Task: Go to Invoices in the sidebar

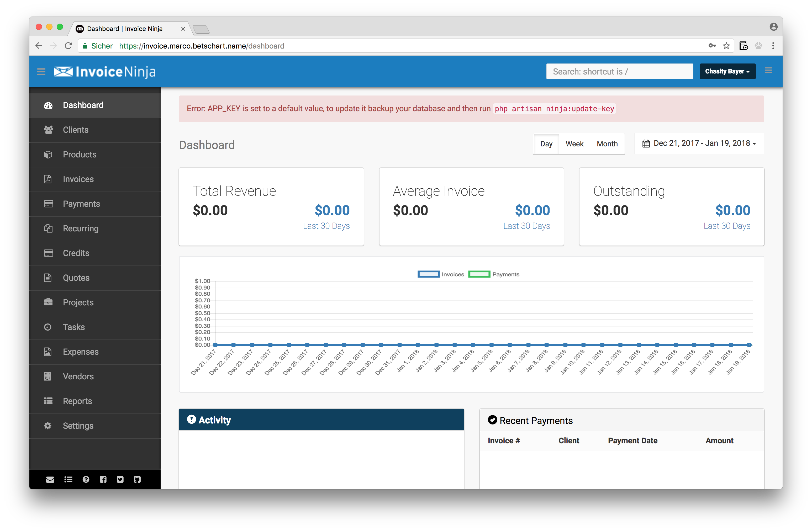Action: tap(78, 179)
